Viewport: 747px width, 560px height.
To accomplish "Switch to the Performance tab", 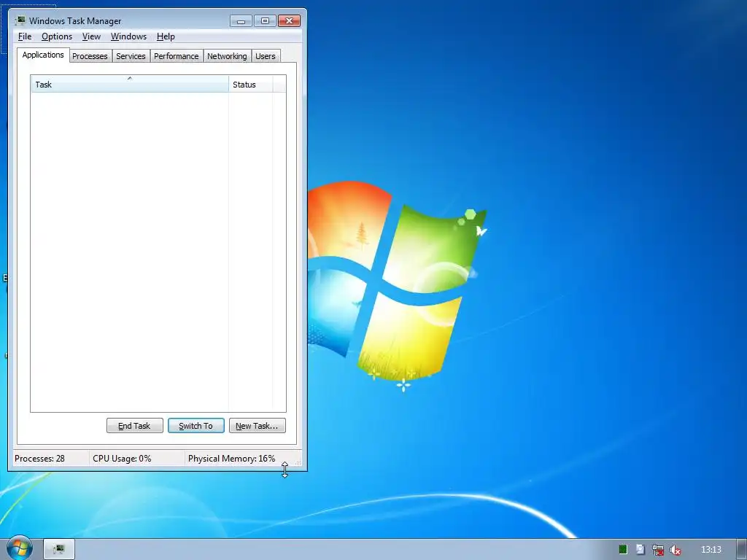I will (x=177, y=56).
